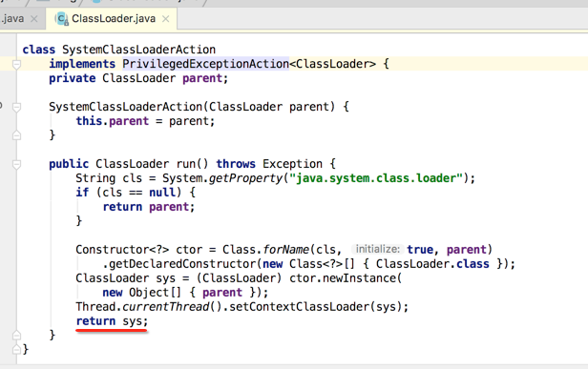Click the (ClassLoader) cast expression

(x=239, y=278)
